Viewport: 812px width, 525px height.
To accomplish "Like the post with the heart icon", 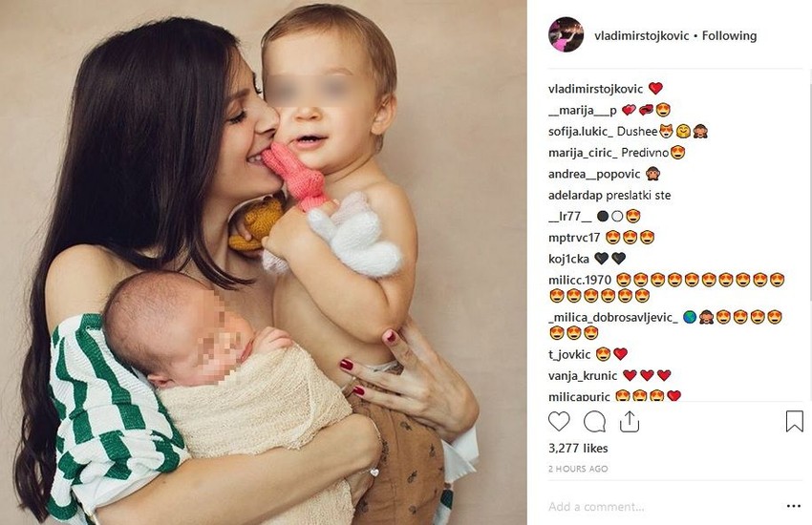I will [559, 422].
